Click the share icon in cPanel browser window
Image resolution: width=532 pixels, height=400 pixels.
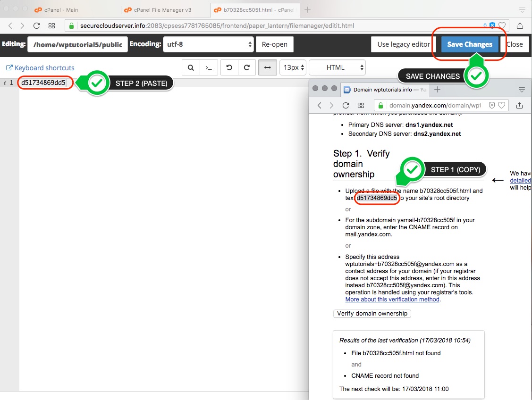(519, 25)
